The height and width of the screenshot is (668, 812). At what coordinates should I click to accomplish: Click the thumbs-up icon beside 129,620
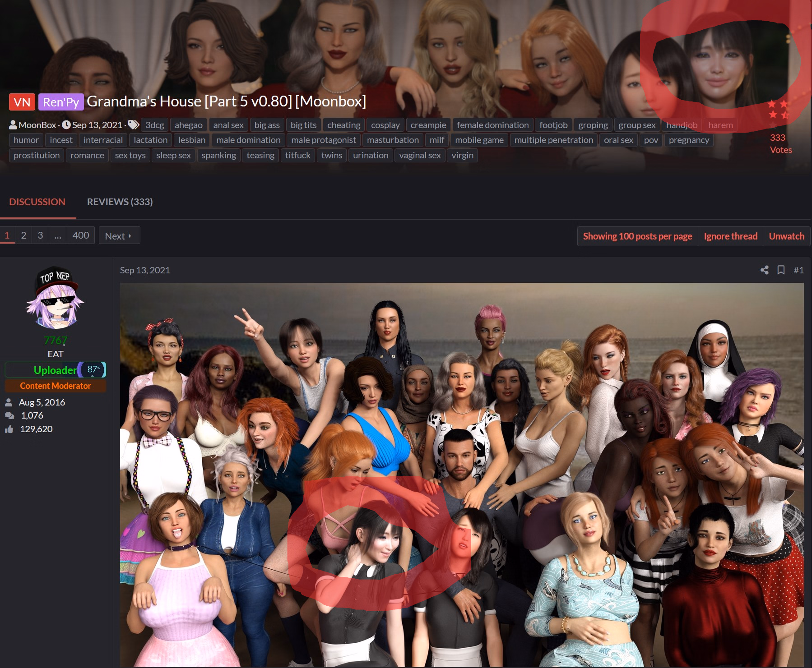[9, 429]
